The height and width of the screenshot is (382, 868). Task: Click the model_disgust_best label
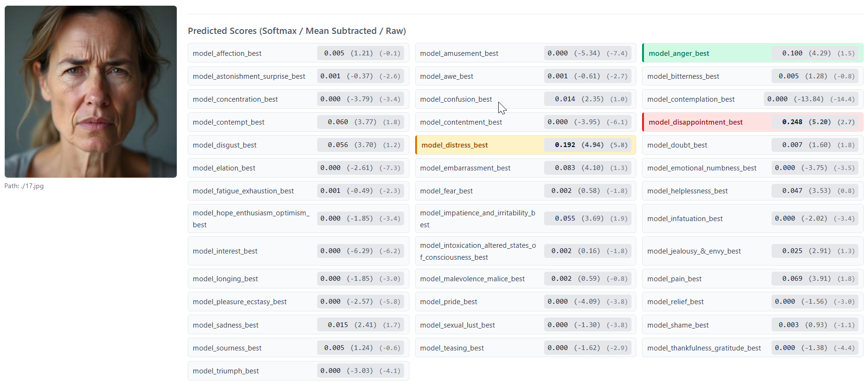coord(225,145)
